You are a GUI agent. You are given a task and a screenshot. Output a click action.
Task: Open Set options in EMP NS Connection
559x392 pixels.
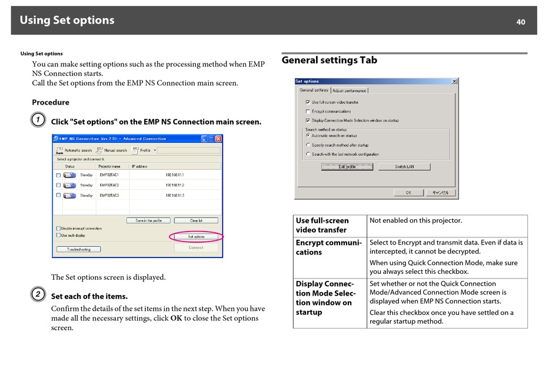[196, 237]
